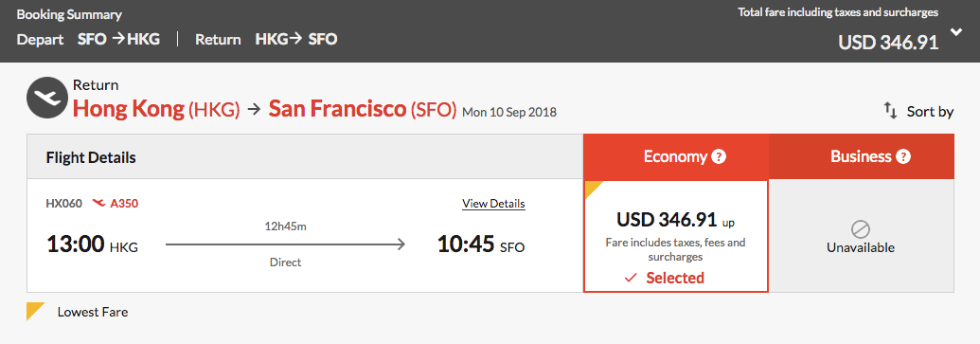Click the unavailable circle-slash icon under Business
980x344 pixels.
point(861,229)
